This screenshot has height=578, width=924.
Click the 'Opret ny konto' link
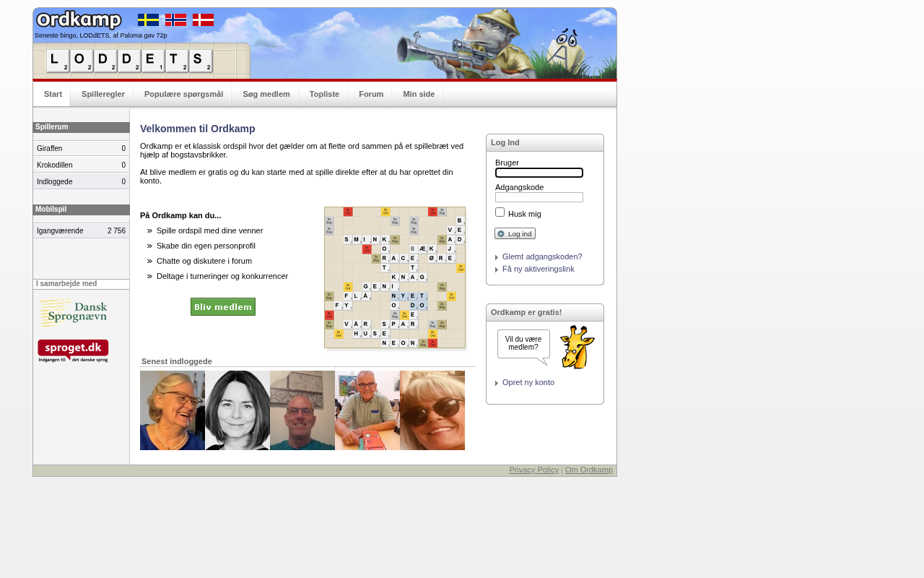tap(528, 382)
